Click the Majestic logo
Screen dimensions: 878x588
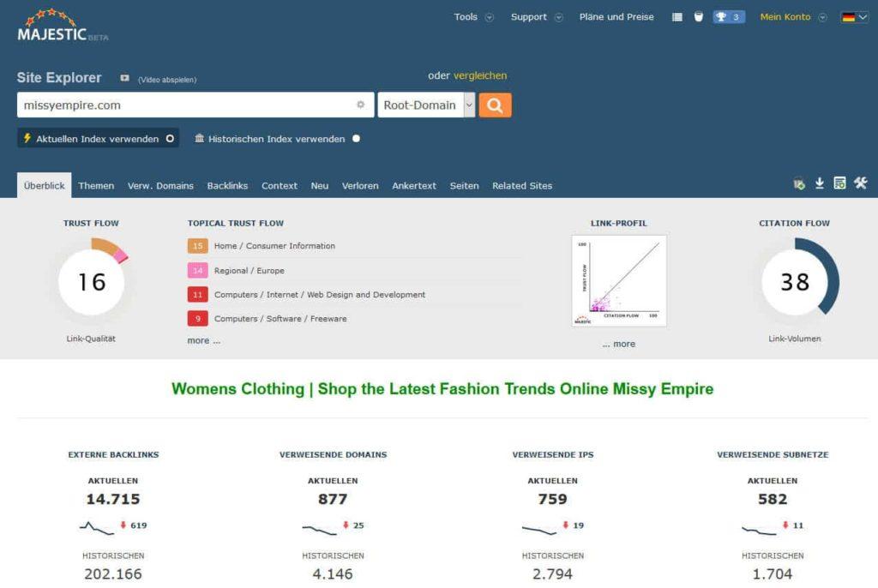[63, 26]
